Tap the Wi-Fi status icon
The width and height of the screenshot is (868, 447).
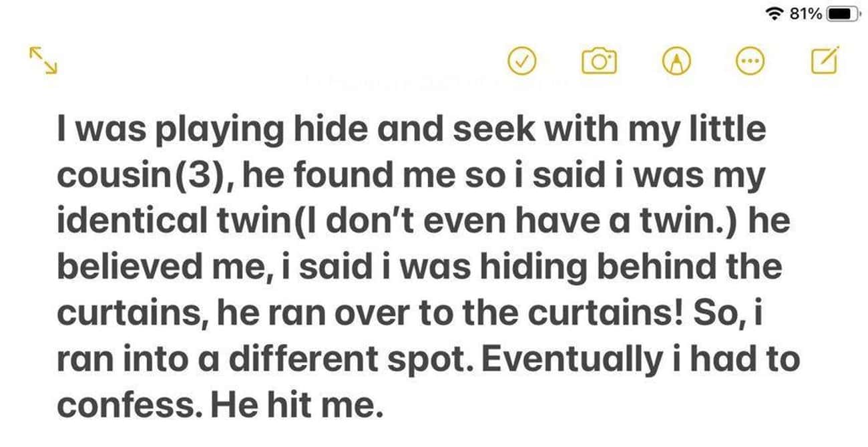777,13
